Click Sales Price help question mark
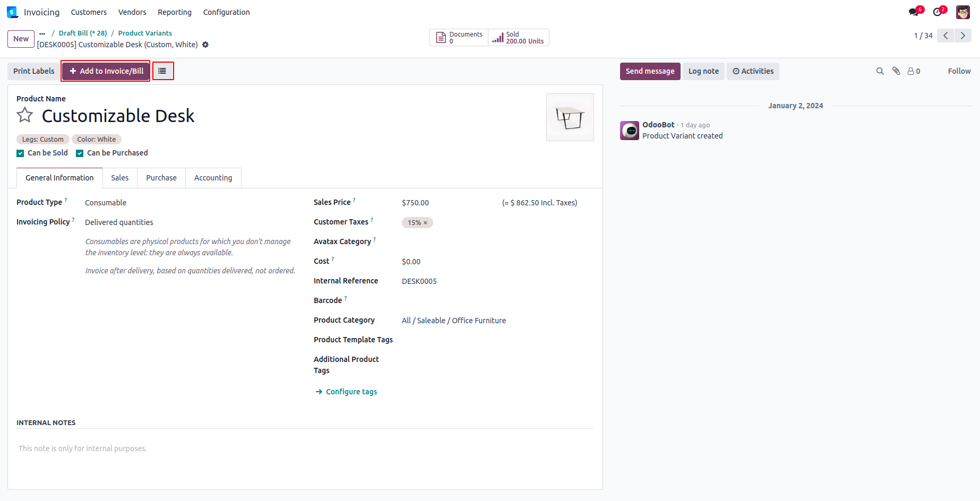Screen dimensions: 980x501 pyautogui.click(x=354, y=200)
